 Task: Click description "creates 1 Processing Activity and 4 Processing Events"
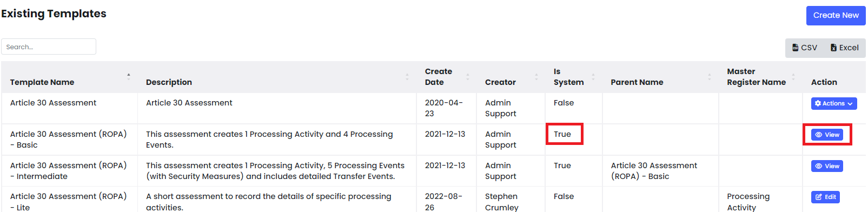coord(269,140)
